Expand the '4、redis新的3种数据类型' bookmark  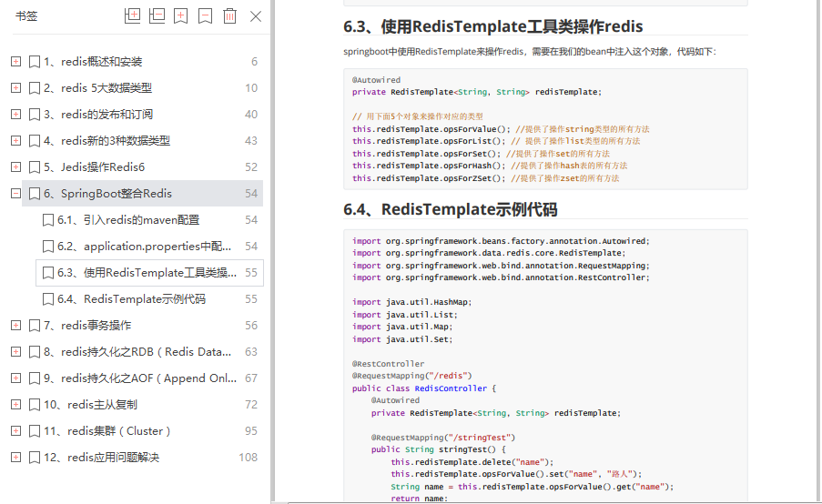pyautogui.click(x=16, y=141)
